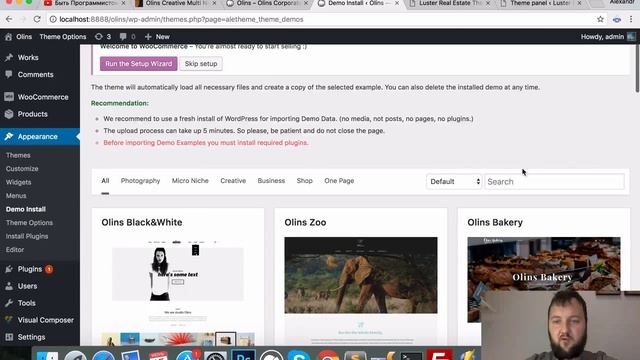
Task: Reload the page with the refresh icon
Action: pos(37,19)
